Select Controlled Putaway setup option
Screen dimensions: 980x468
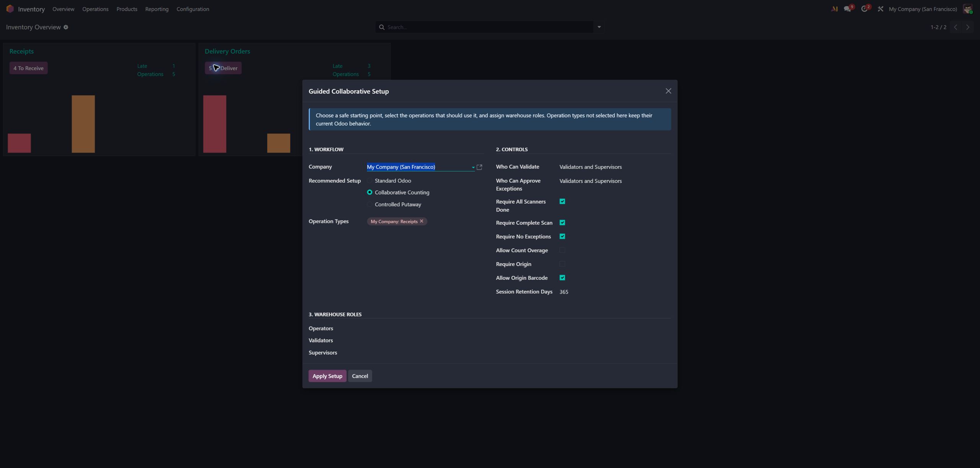click(370, 204)
